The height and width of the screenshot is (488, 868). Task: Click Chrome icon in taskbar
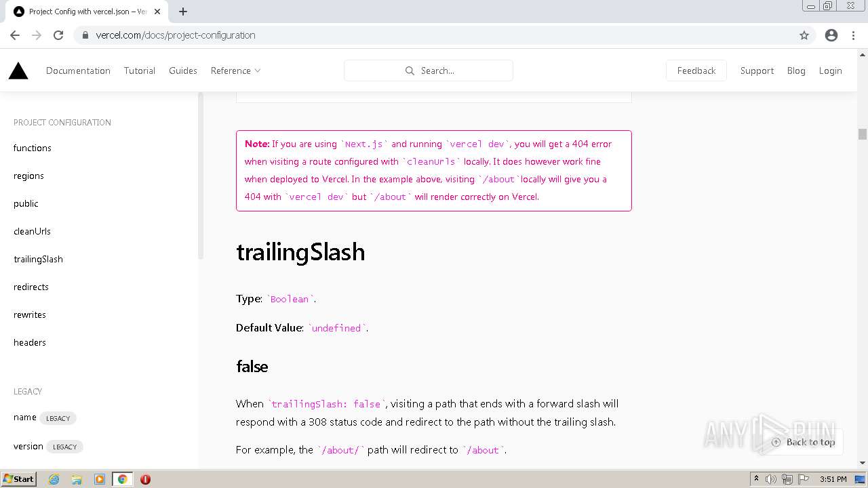point(123,479)
